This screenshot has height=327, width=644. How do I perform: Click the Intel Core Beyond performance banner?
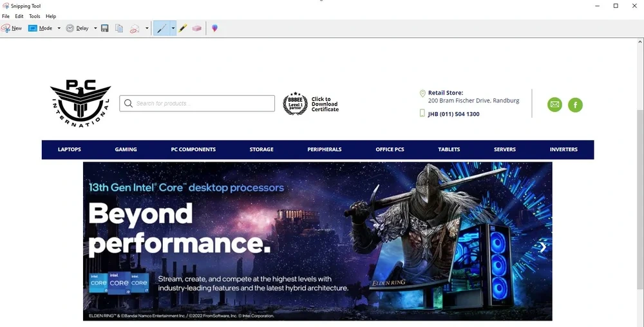coord(317,241)
